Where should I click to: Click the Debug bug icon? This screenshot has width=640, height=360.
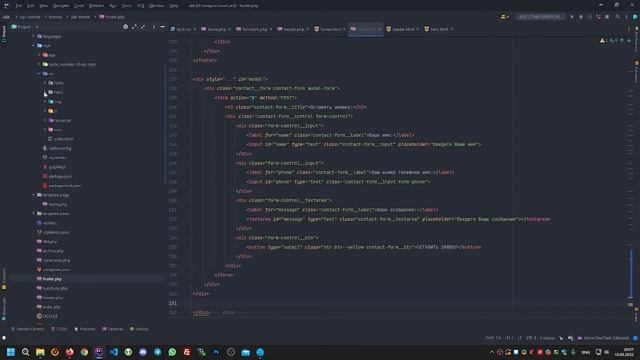[581, 17]
